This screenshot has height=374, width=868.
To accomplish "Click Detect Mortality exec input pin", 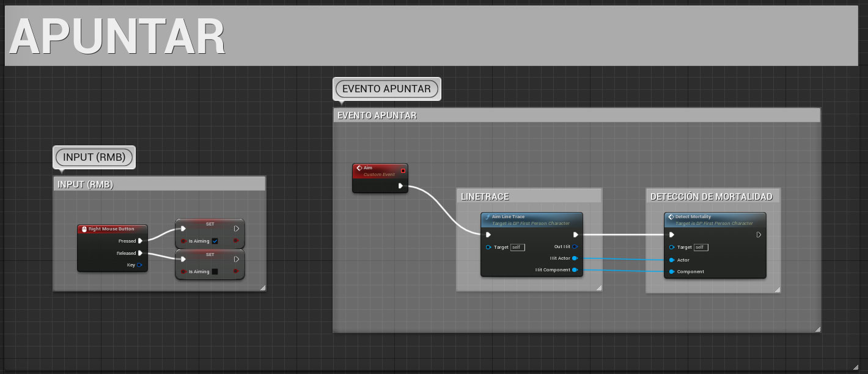I will (672, 235).
